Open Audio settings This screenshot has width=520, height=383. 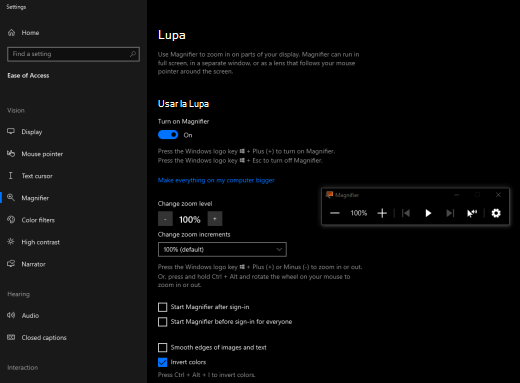coord(30,315)
